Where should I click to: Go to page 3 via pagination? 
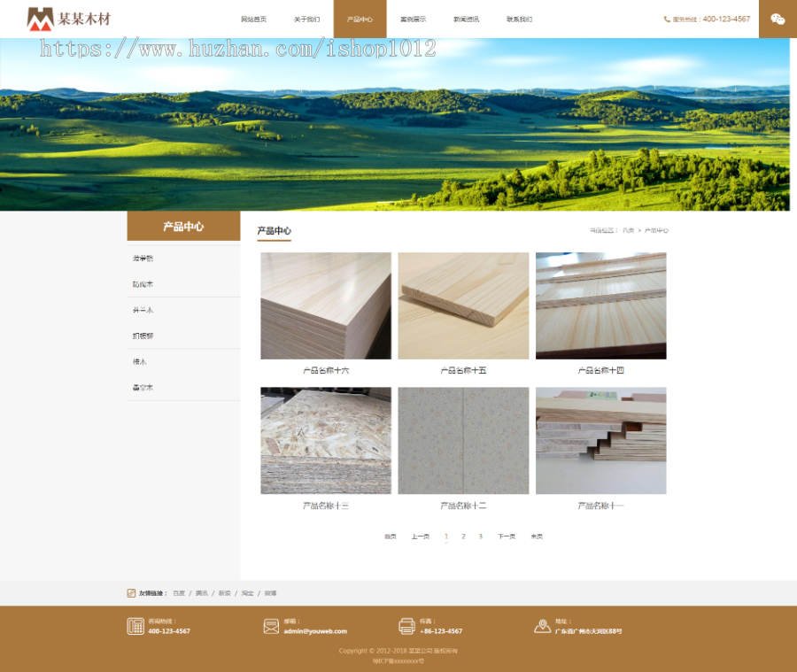click(481, 536)
